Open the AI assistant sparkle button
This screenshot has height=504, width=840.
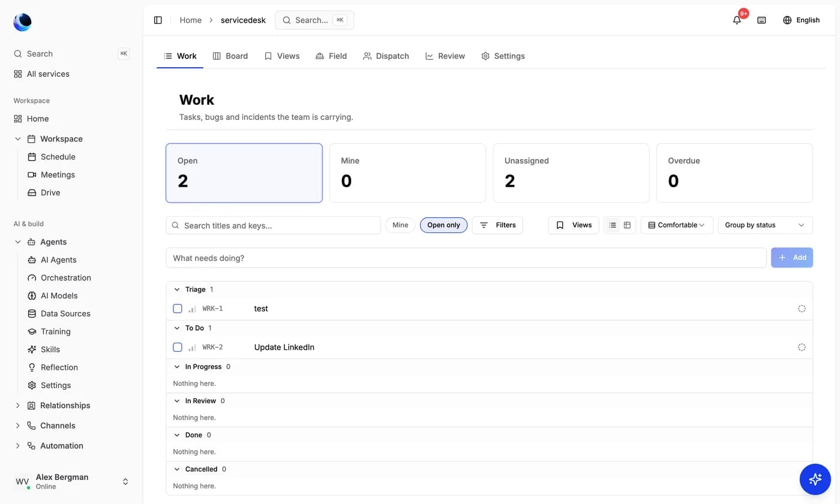click(815, 479)
